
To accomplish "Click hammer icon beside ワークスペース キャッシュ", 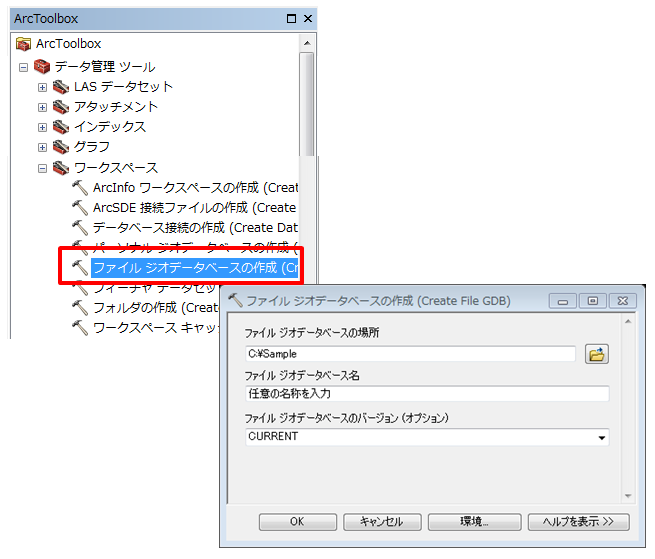I will 80,328.
